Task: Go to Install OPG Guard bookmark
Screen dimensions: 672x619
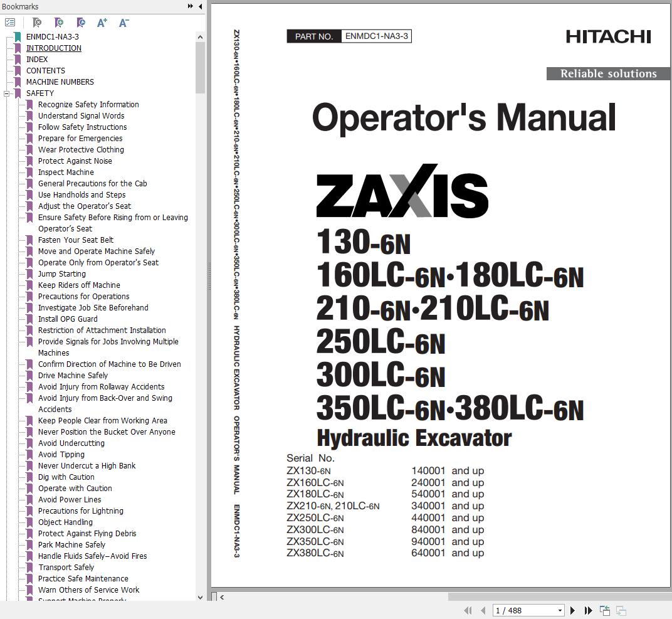Action: click(68, 319)
